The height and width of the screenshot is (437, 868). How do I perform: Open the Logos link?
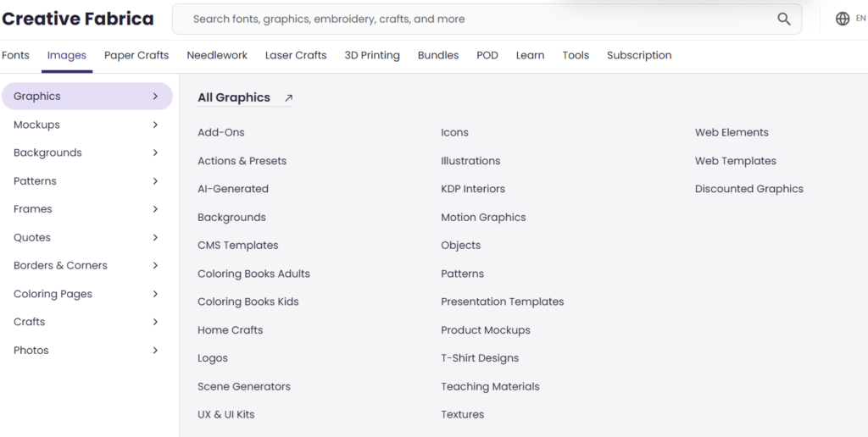click(x=213, y=358)
